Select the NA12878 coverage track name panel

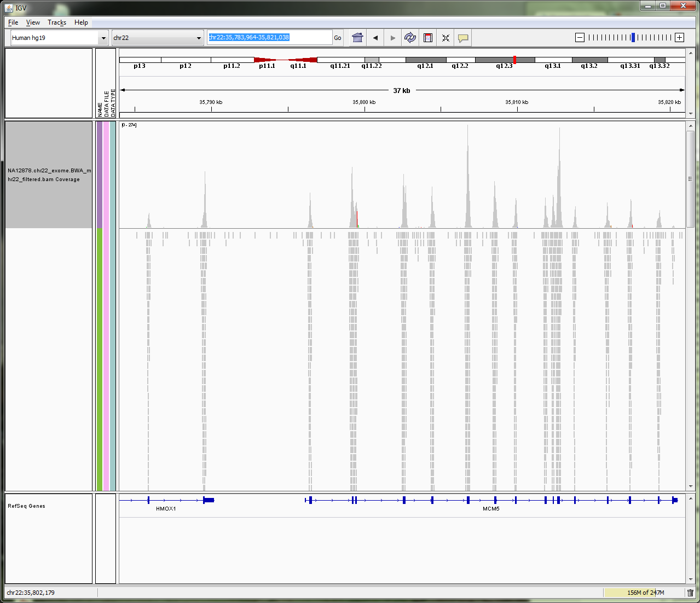pos(49,175)
